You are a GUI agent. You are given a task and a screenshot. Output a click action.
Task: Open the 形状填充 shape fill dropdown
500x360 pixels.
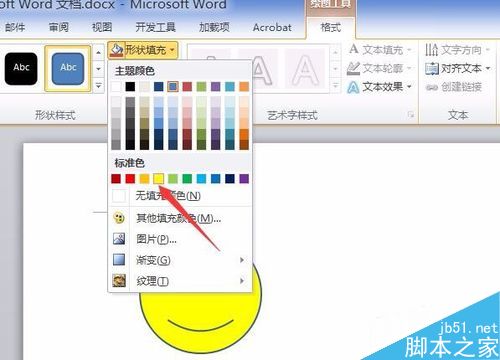(143, 50)
